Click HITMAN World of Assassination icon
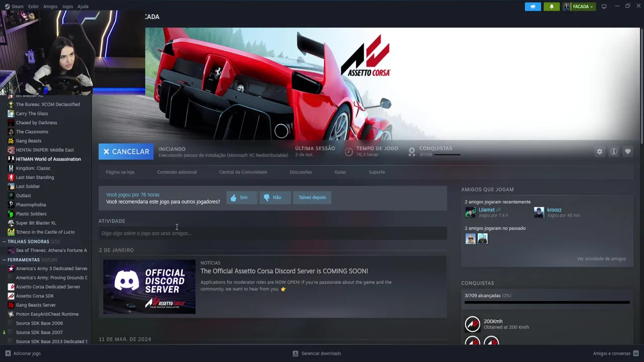Screen dimensions: 644x362 pyautogui.click(x=11, y=159)
